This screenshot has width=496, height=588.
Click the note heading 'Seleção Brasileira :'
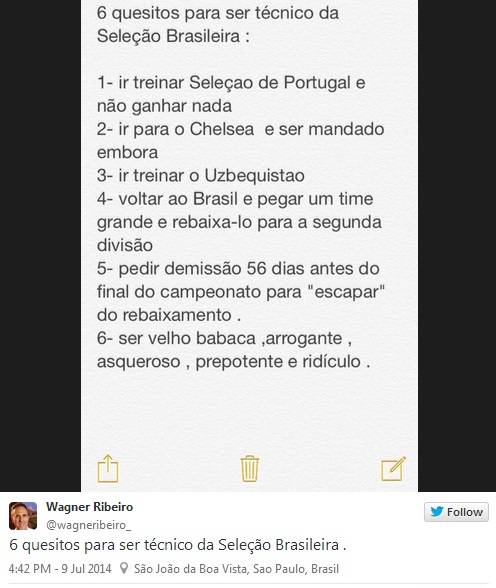173,36
